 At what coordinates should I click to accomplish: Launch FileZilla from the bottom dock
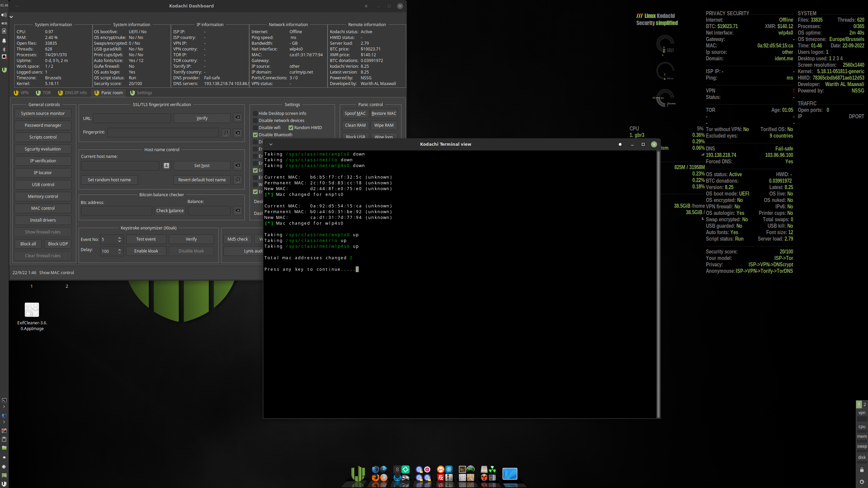441,477
